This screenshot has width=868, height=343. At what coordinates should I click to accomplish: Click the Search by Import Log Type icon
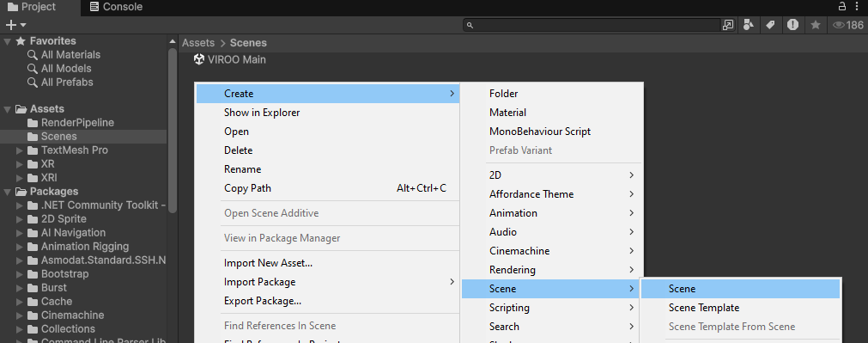tap(792, 25)
